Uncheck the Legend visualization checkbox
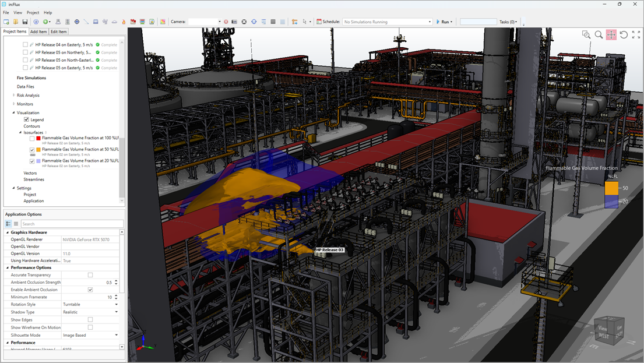 point(26,119)
